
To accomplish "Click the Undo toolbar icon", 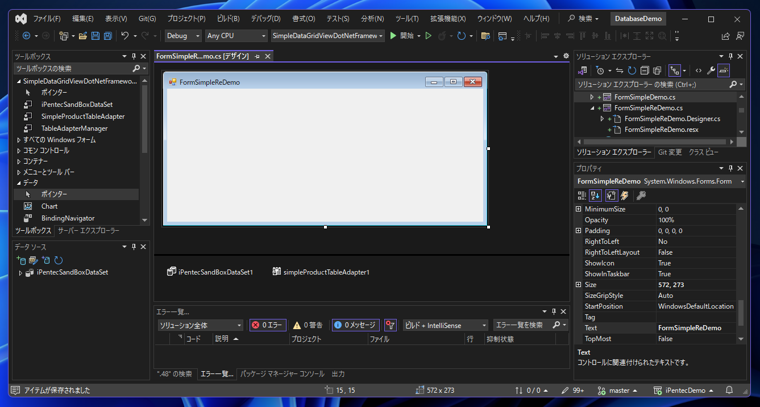I will click(x=125, y=36).
